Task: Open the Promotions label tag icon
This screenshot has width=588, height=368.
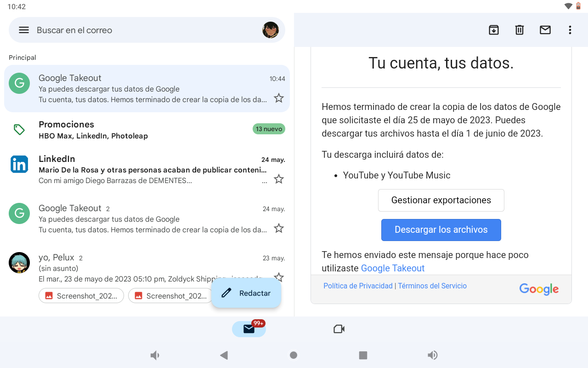Action: (x=19, y=129)
